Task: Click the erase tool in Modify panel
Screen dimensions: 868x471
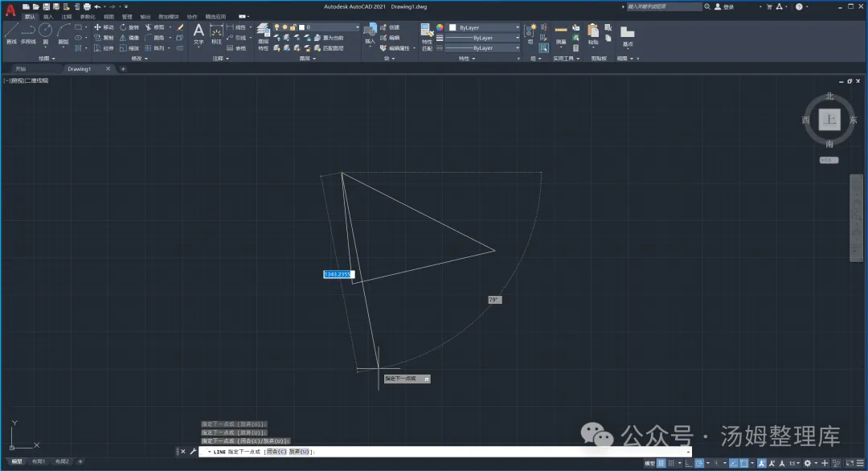Action: 180,27
